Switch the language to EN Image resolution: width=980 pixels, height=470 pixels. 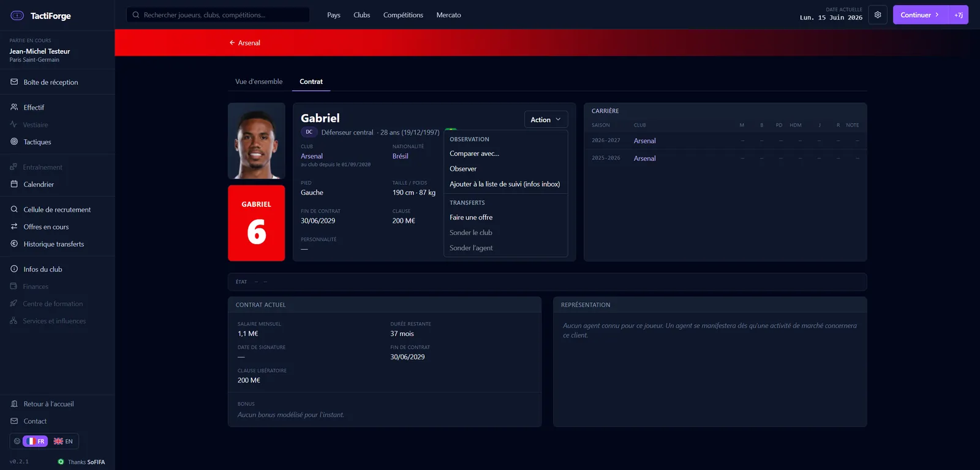[63, 441]
